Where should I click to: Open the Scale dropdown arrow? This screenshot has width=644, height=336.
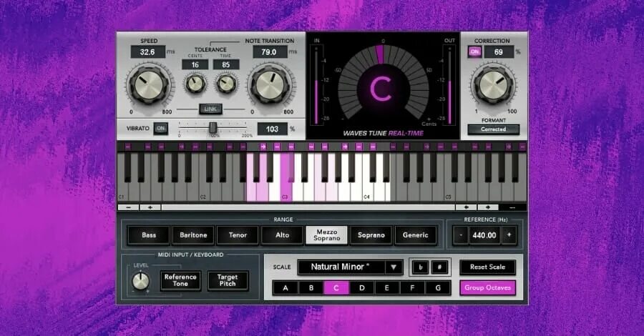point(394,267)
